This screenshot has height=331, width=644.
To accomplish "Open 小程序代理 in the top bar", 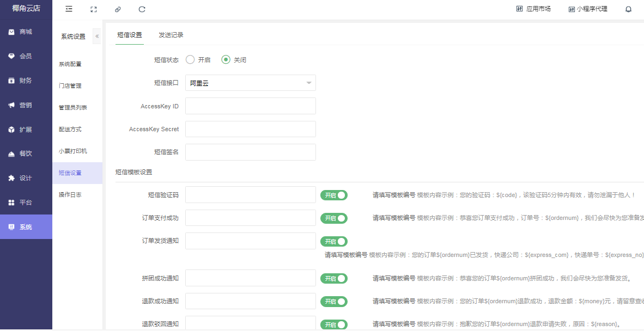I will coord(587,9).
